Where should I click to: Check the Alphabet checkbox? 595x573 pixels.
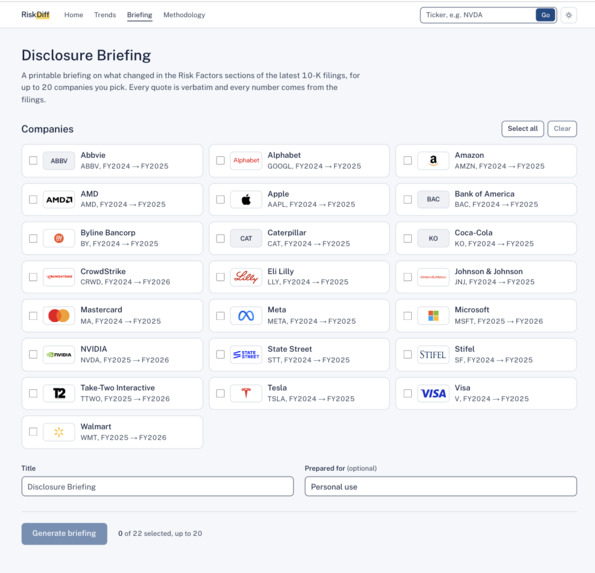[220, 161]
